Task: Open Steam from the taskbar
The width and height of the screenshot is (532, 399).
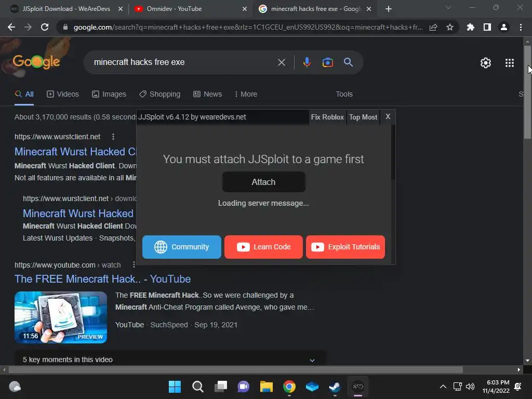Action: 335,387
